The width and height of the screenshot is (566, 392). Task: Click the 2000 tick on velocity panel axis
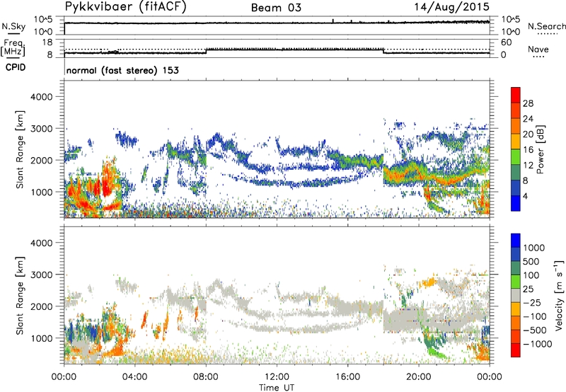(42, 306)
